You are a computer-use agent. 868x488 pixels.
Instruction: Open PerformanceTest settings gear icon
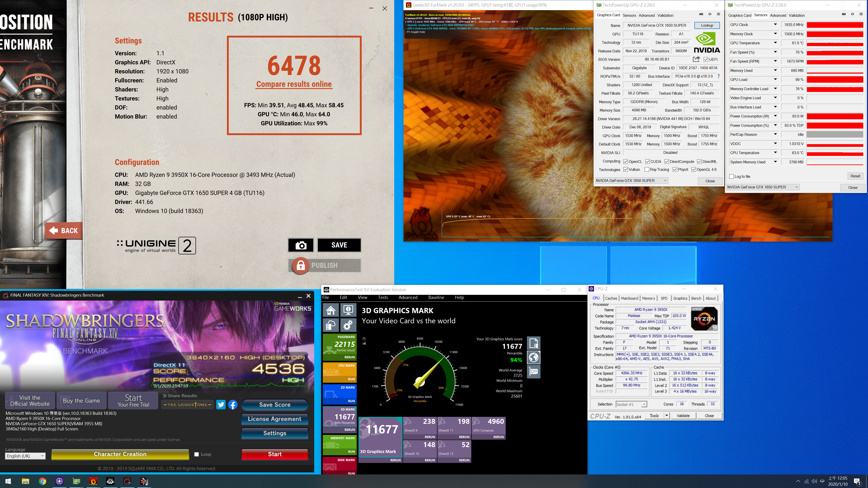click(x=348, y=325)
